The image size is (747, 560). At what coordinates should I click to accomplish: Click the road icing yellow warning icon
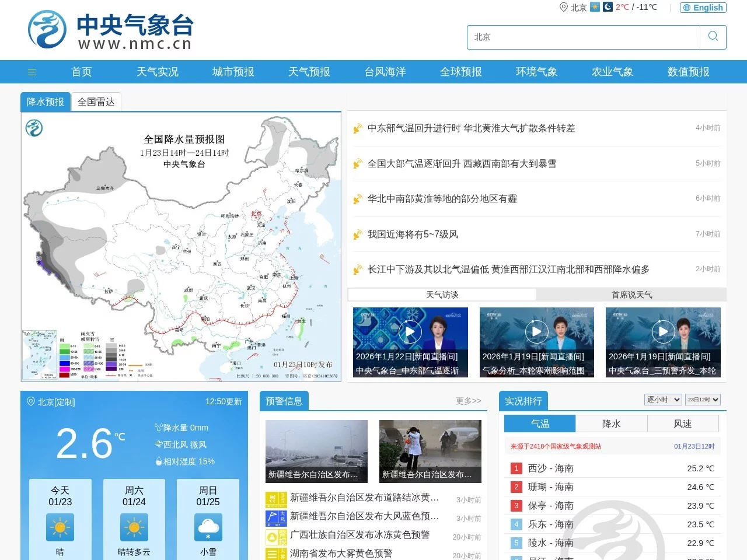(x=275, y=498)
